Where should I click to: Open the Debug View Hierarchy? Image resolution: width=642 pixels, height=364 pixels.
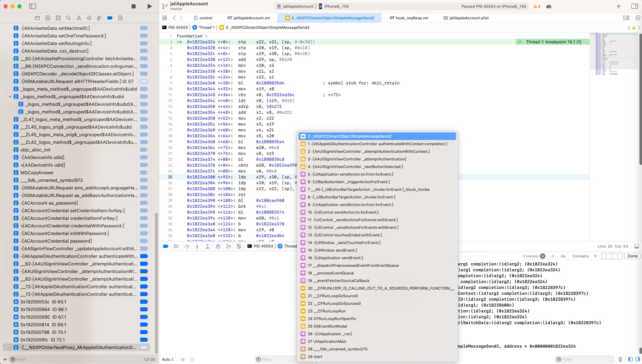(218, 246)
